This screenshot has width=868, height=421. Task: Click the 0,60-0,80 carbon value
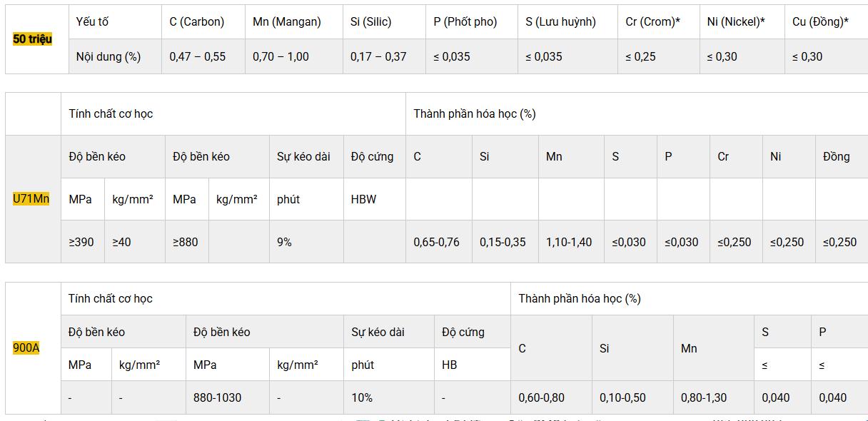pyautogui.click(x=542, y=397)
